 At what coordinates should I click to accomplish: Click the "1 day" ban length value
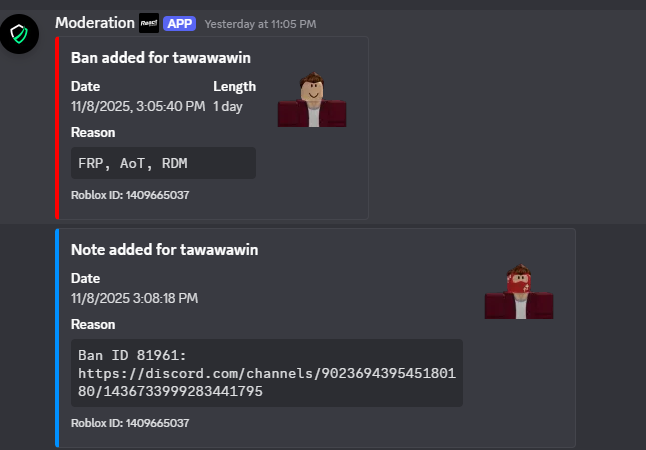pyautogui.click(x=228, y=106)
